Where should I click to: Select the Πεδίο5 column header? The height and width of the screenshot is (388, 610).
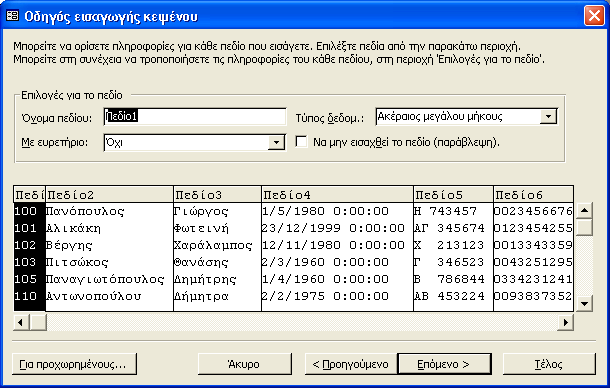click(x=453, y=194)
